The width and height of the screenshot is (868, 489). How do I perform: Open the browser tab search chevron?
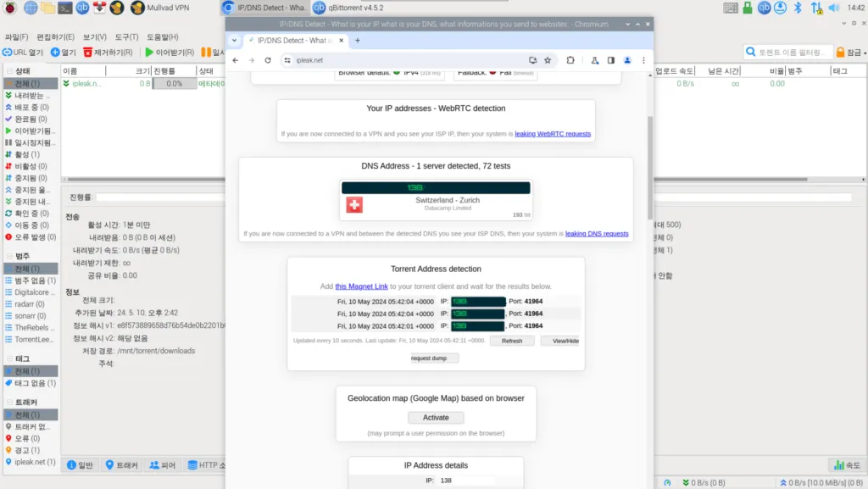(x=235, y=40)
